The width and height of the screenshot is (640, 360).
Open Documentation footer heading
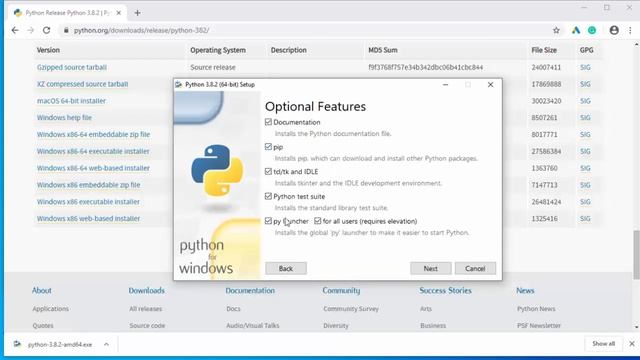pyautogui.click(x=250, y=290)
